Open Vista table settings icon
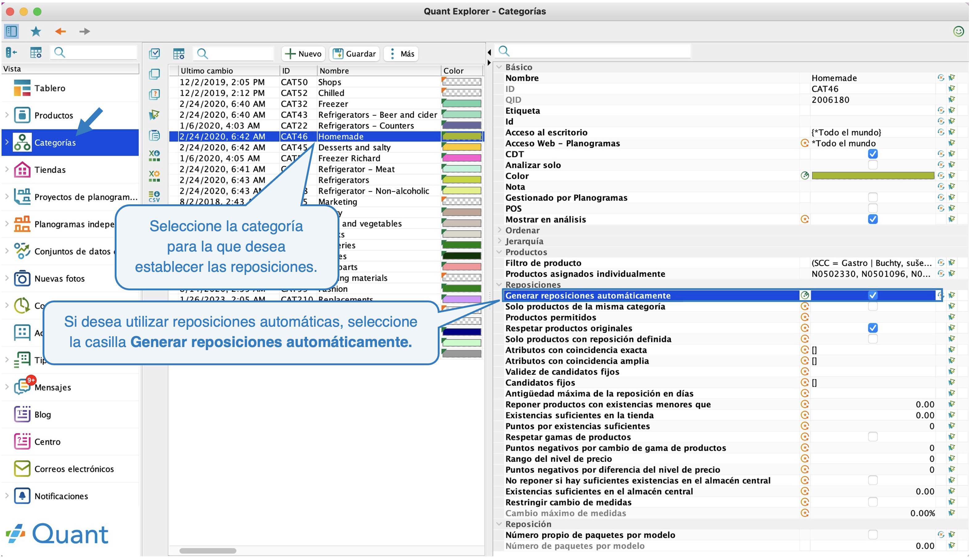Image resolution: width=972 pixels, height=560 pixels. (36, 52)
